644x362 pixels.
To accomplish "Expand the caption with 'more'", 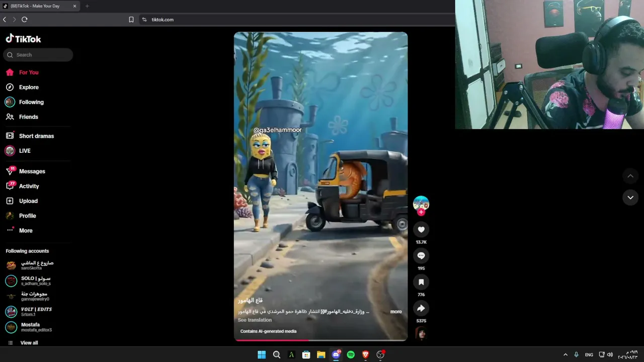I will click(396, 312).
